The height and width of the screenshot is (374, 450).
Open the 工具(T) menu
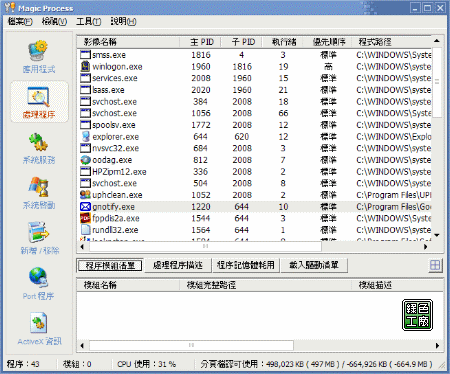[89, 22]
